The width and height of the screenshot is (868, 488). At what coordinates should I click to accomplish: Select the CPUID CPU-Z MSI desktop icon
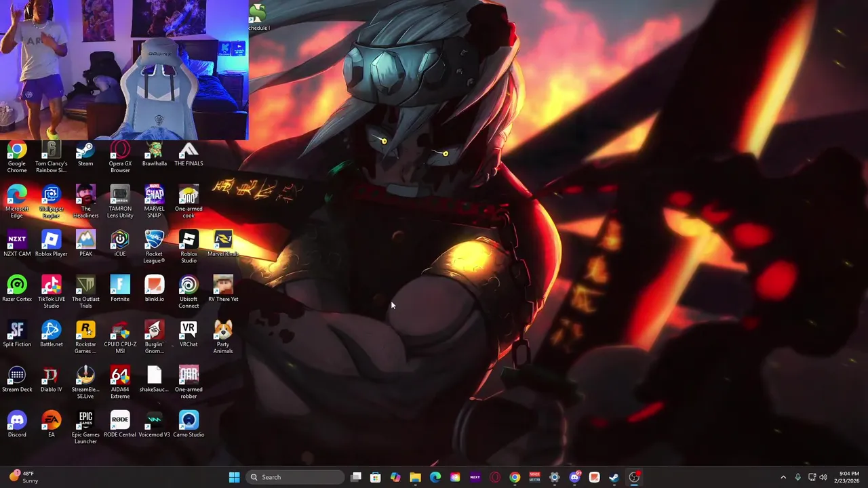pos(120,338)
